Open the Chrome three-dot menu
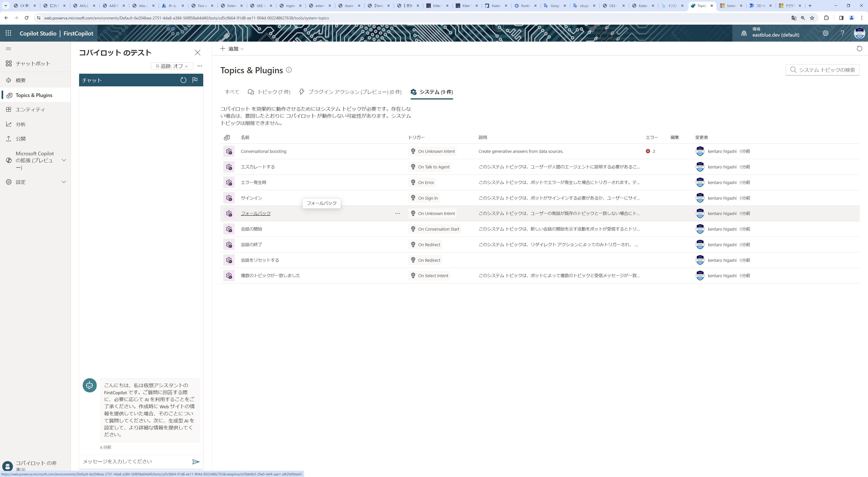The width and height of the screenshot is (868, 477). click(x=862, y=18)
